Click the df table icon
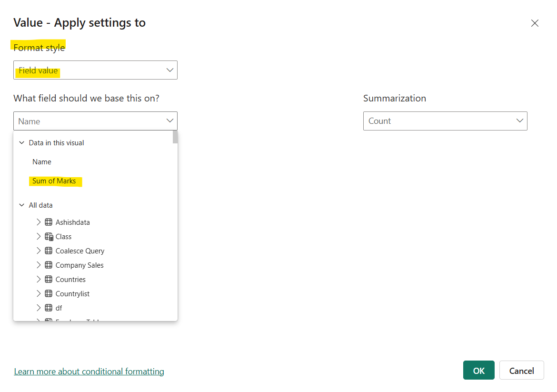Image resolution: width=557 pixels, height=392 pixels. (x=49, y=308)
